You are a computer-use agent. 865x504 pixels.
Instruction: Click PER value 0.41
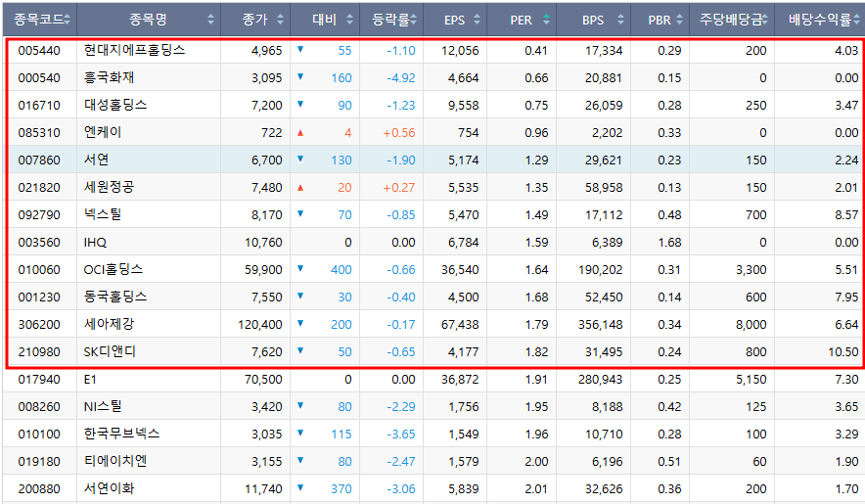pyautogui.click(x=536, y=51)
